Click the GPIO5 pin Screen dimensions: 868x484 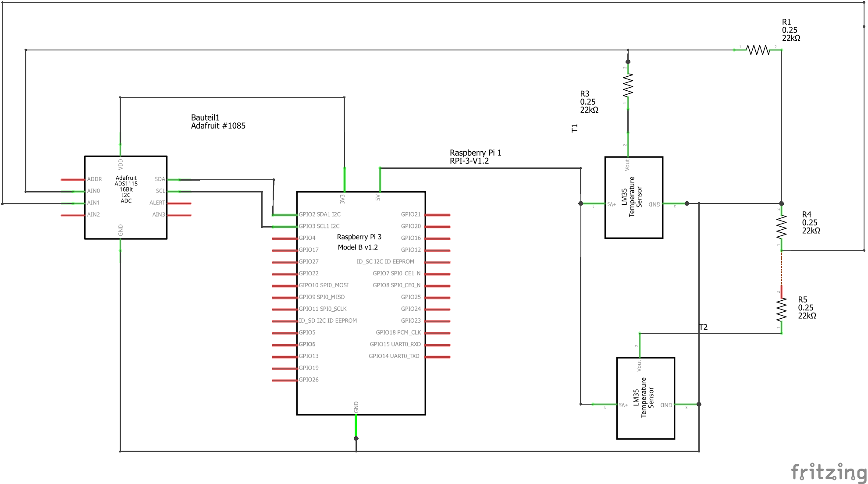(285, 333)
